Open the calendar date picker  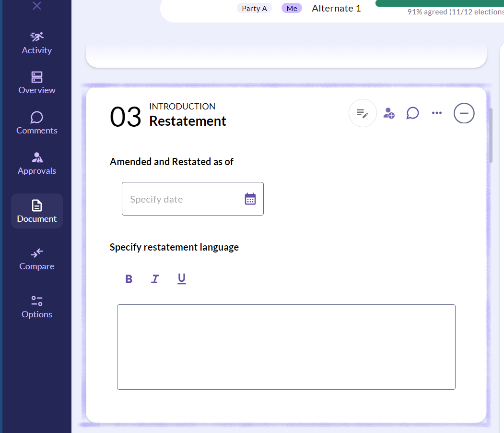coord(250,199)
